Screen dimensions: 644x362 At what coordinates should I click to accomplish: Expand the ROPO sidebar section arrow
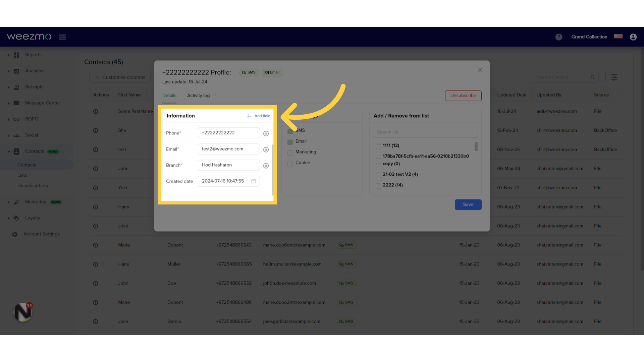(9, 119)
